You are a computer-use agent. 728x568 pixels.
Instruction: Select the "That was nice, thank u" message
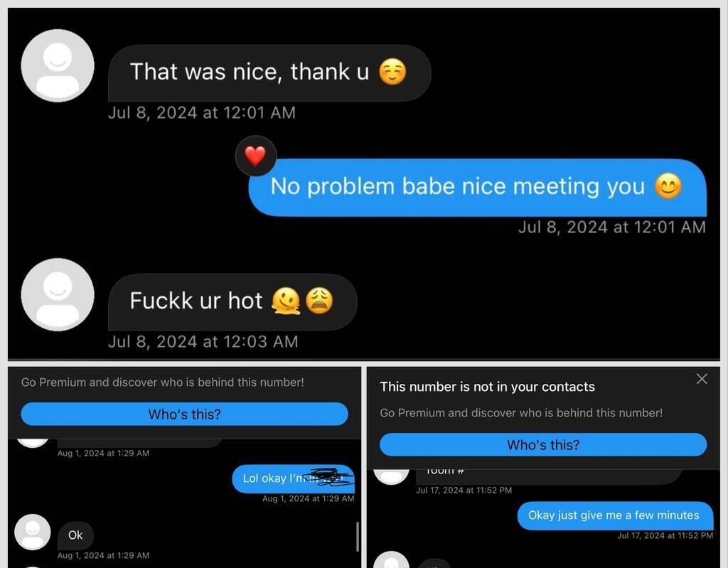(269, 73)
